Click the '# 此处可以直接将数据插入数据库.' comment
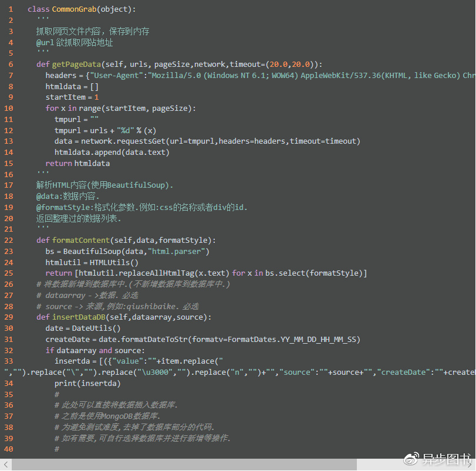The height and width of the screenshot is (471, 476). tap(116, 405)
